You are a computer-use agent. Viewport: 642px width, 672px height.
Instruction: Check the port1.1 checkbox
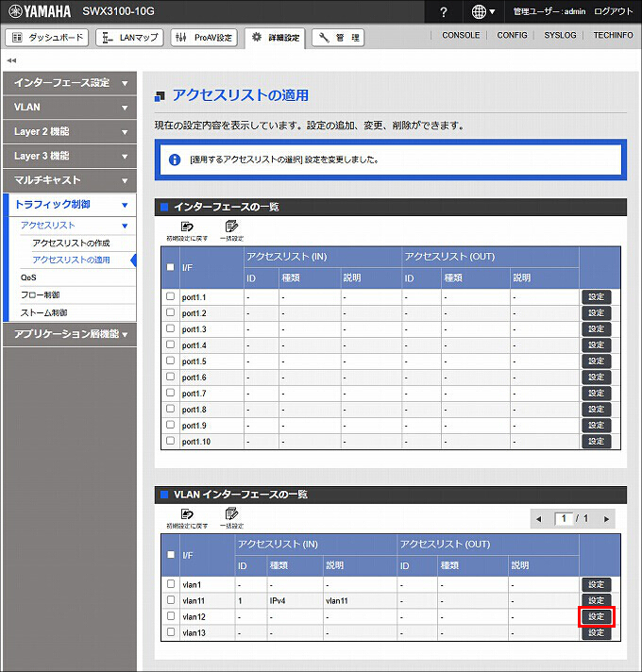170,296
